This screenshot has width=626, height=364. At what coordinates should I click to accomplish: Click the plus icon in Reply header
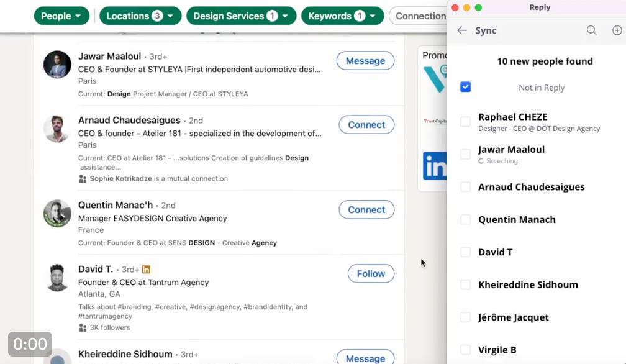(617, 30)
